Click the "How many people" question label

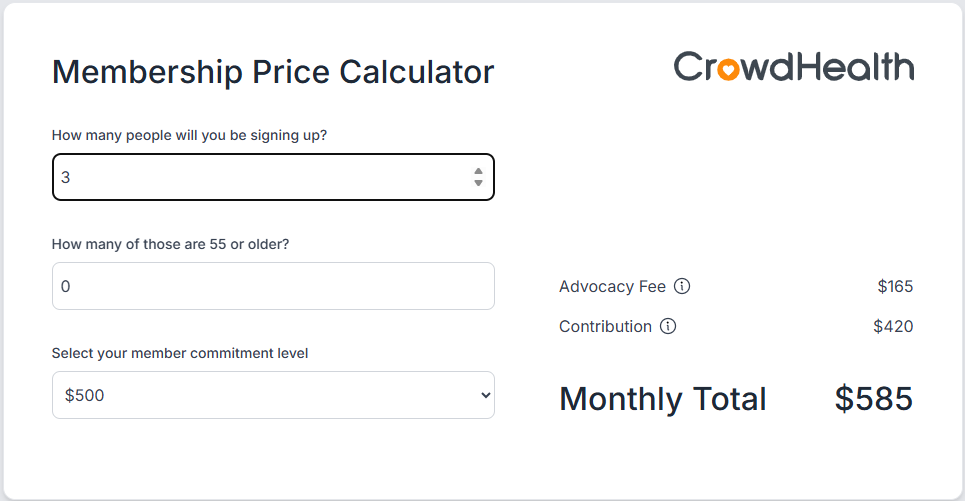pyautogui.click(x=203, y=135)
